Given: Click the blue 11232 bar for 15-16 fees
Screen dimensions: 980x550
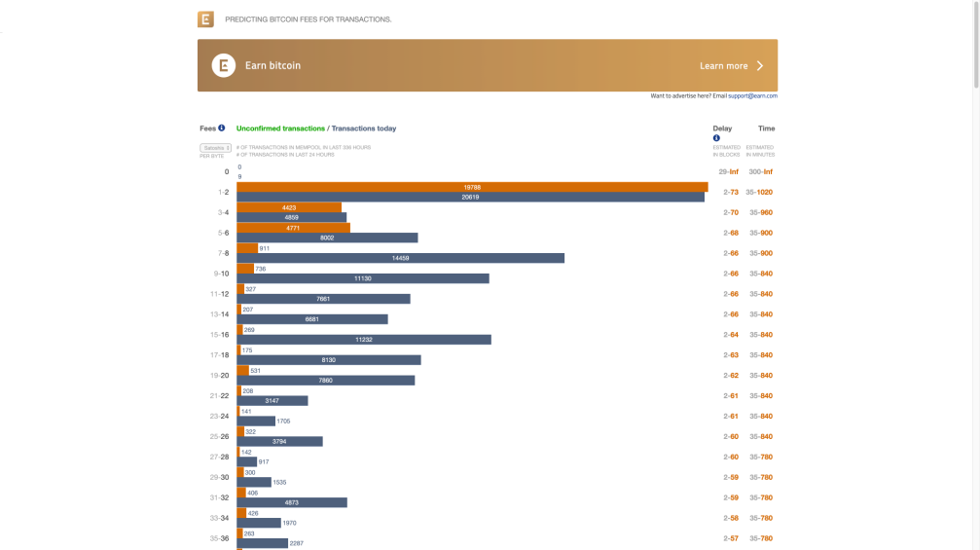Looking at the screenshot, I should (x=364, y=340).
